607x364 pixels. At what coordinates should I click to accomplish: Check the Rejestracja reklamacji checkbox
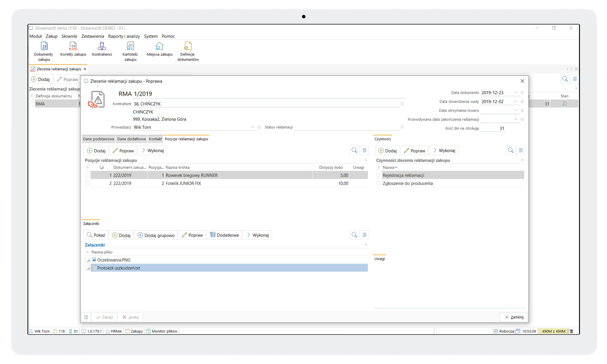point(379,175)
